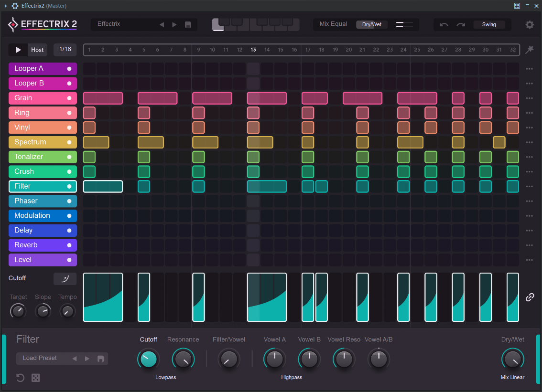Switch the Dry/Wet mix mode toggle
The width and height of the screenshot is (542, 392).
(x=371, y=24)
